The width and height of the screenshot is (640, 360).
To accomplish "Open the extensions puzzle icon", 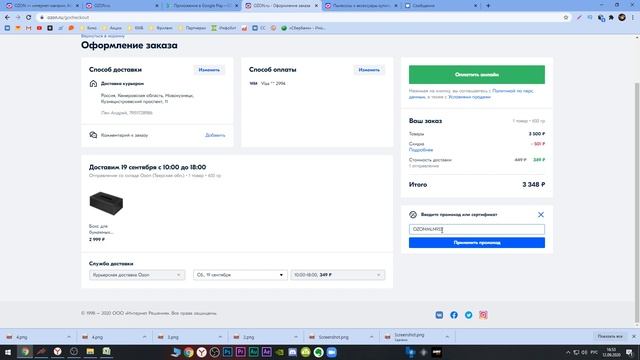I will point(611,18).
